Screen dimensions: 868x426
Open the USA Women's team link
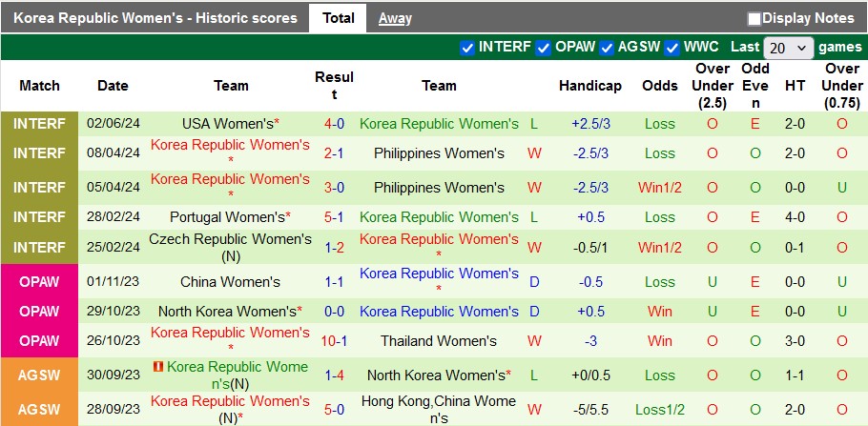coord(228,123)
